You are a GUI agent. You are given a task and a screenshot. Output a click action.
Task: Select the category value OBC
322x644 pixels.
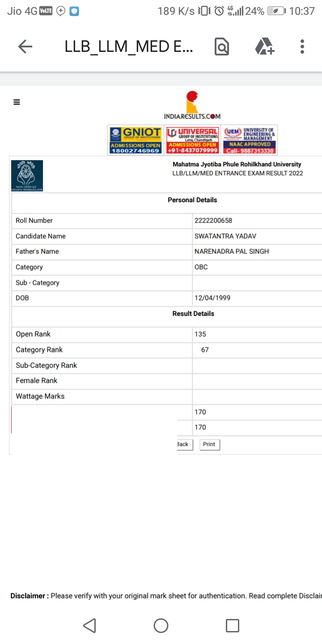tap(201, 267)
